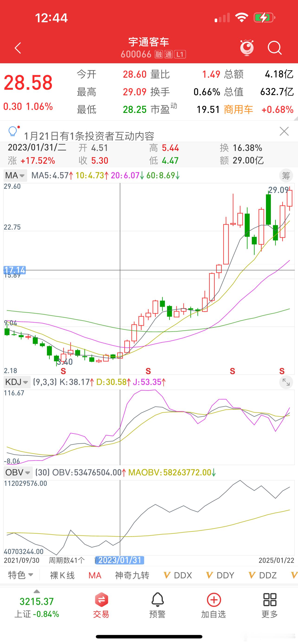Select the 裸K线 tab

coord(62,575)
